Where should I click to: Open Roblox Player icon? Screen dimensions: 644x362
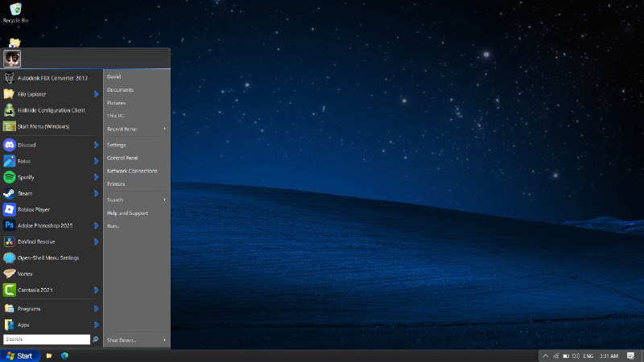[9, 209]
